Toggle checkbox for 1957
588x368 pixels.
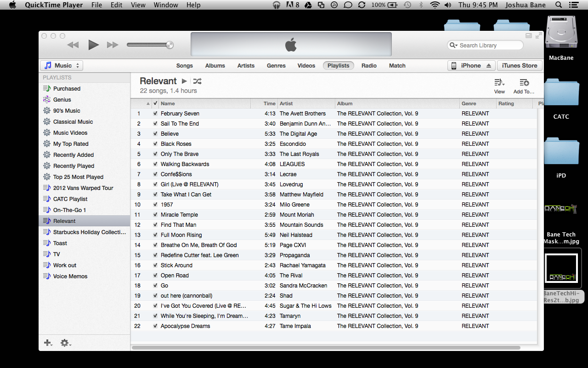(x=155, y=205)
